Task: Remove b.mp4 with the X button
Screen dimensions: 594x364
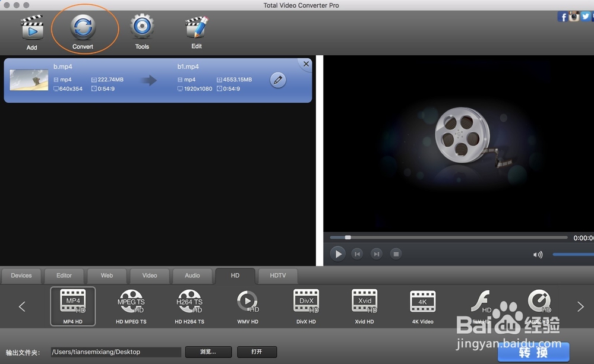Action: pyautogui.click(x=306, y=64)
